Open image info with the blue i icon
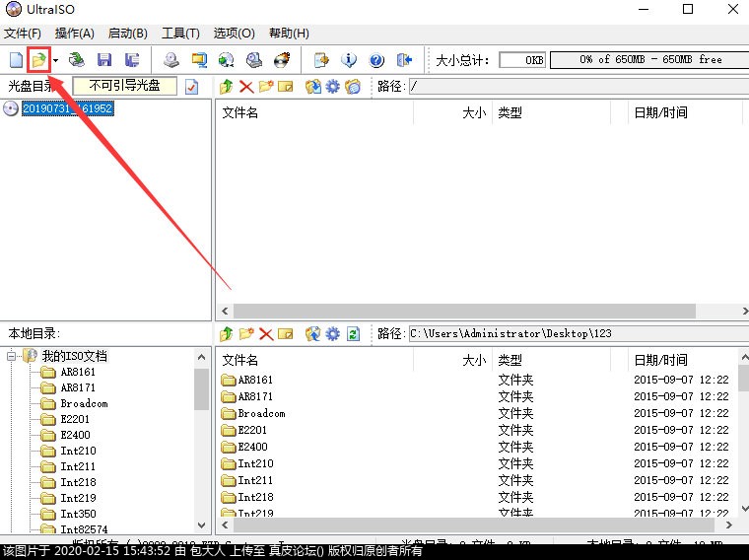This screenshot has width=749, height=560. pyautogui.click(x=349, y=60)
